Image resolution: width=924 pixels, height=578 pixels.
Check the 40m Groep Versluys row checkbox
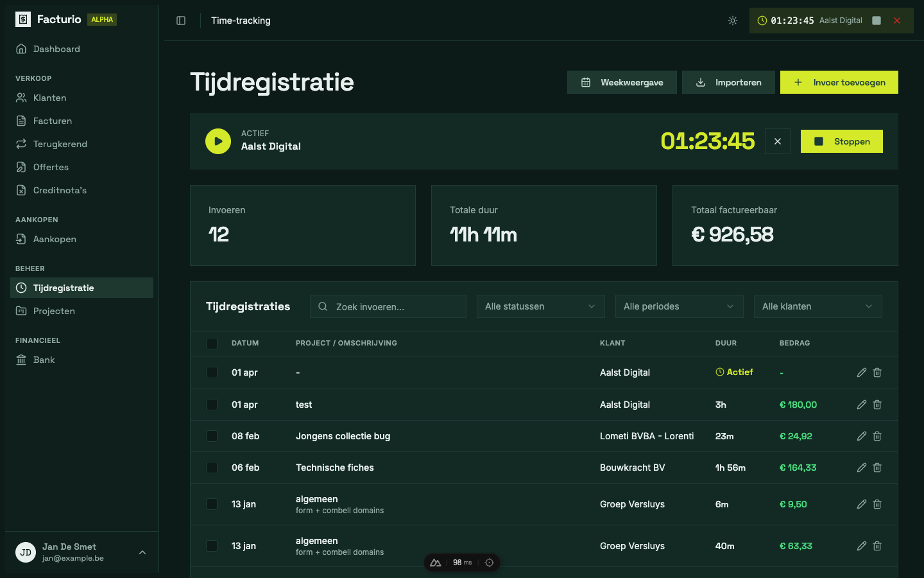[212, 546]
